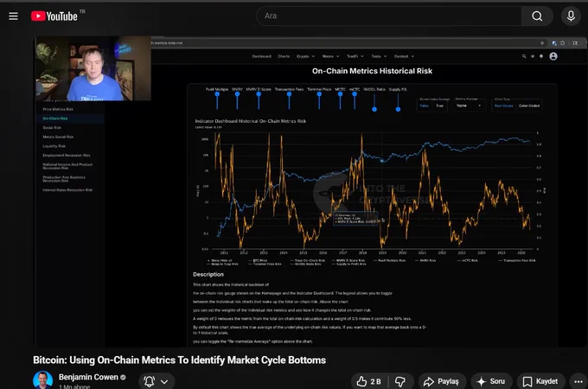Screen dimensions: 588x389
Task: Open the notification bell subscription dropdown
Action: [x=156, y=381]
